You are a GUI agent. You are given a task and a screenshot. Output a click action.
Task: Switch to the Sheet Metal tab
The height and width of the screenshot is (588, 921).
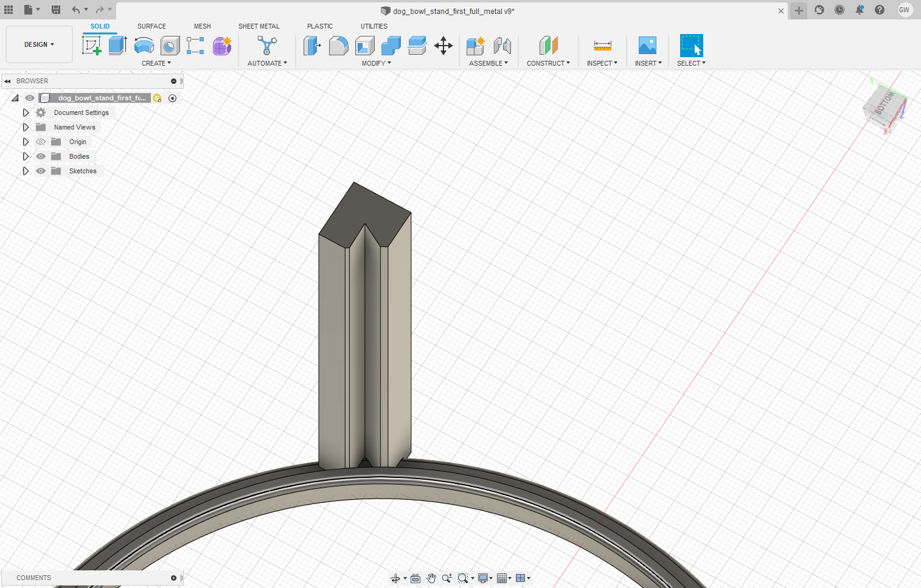[x=259, y=26]
